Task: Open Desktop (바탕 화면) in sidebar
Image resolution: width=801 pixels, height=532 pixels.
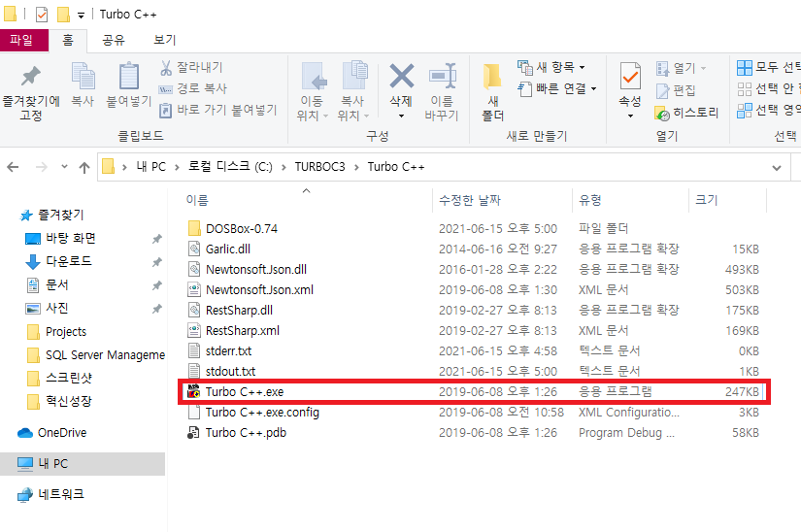Action: pos(60,239)
